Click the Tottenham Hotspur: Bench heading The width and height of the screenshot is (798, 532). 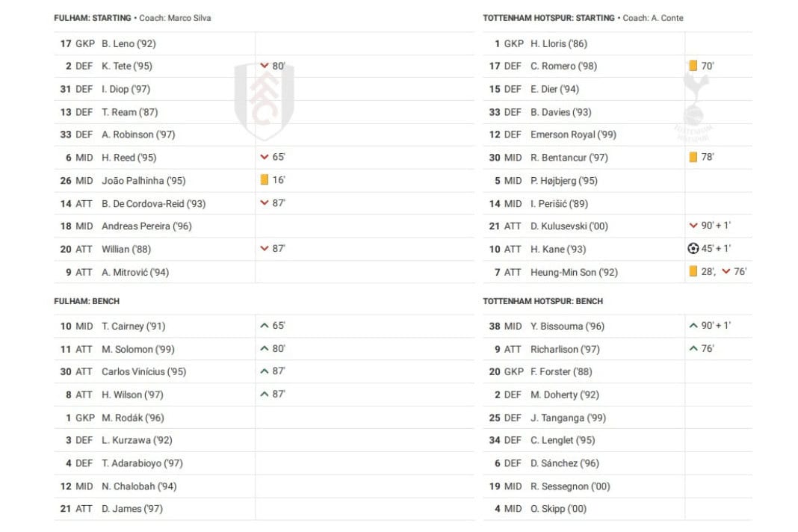[x=542, y=301]
